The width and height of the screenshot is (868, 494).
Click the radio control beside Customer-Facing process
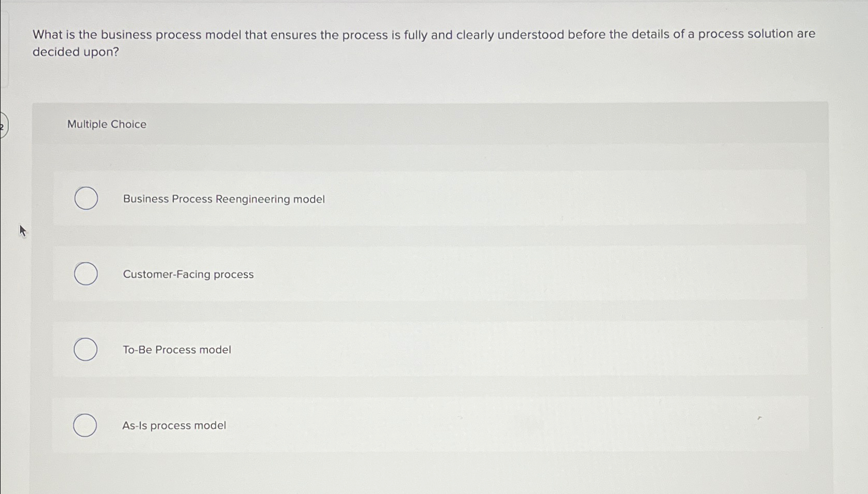pyautogui.click(x=86, y=274)
